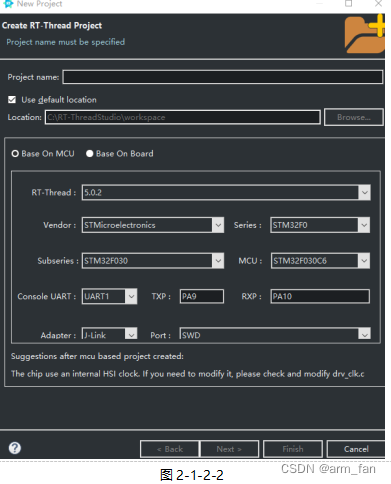Toggle the Use default location checkbox
391x484 pixels.
[12, 100]
